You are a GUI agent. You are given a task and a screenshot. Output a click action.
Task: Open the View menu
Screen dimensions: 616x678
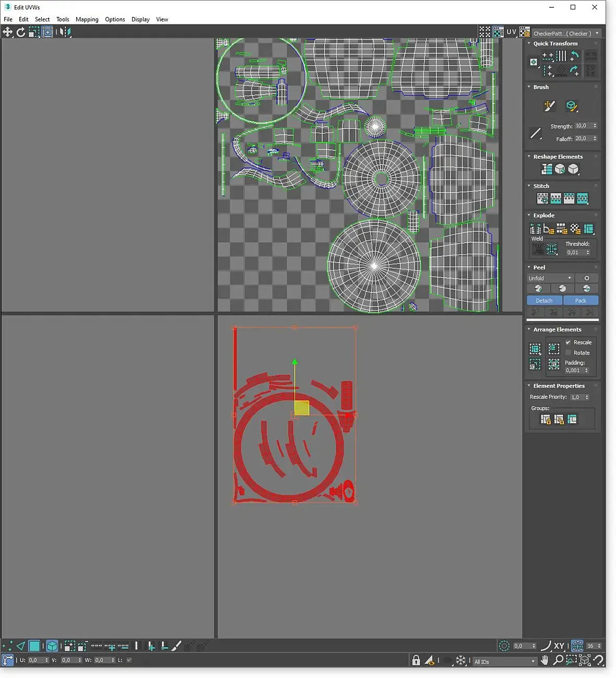[162, 19]
